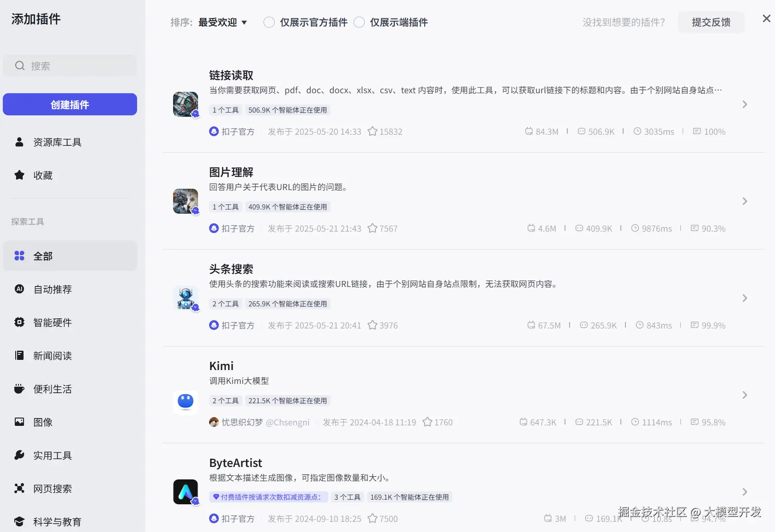Select the 全部 grid icon
Viewport: 775px width, 532px height.
point(19,256)
